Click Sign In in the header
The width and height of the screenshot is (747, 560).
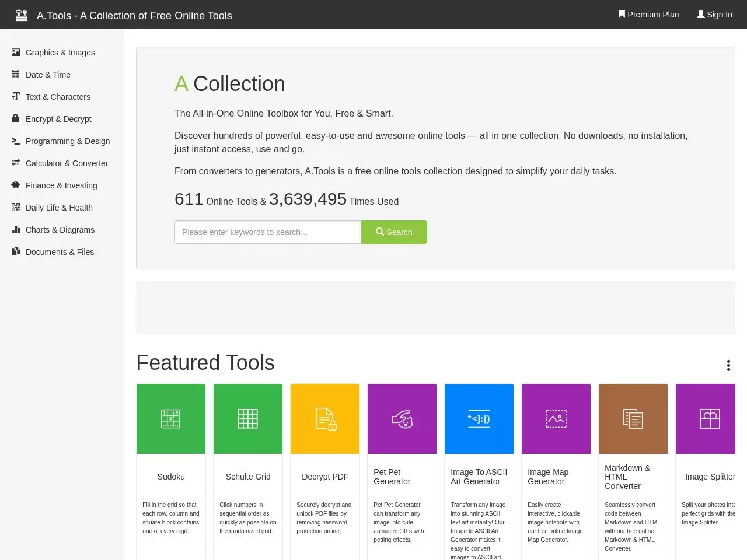tap(714, 15)
